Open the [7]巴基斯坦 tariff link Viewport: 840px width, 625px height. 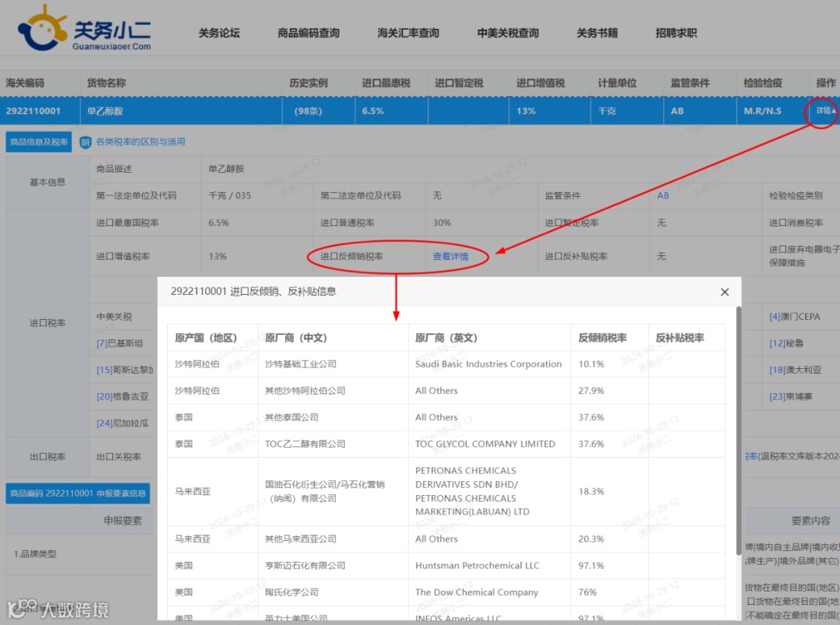tap(120, 343)
